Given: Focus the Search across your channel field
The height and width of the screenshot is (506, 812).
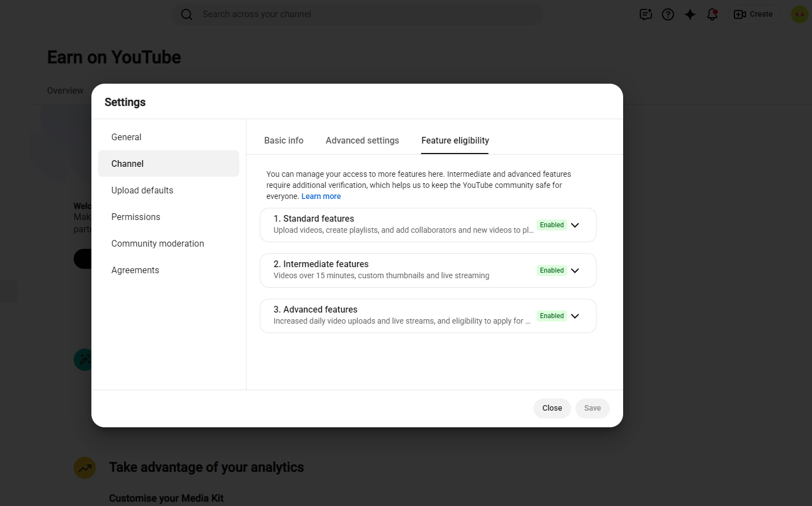Looking at the screenshot, I should [x=357, y=14].
